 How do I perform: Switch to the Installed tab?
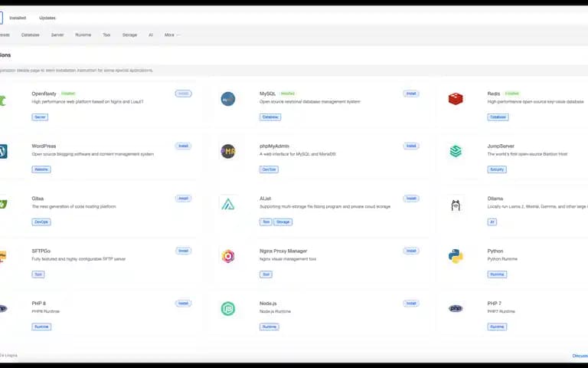pos(18,18)
